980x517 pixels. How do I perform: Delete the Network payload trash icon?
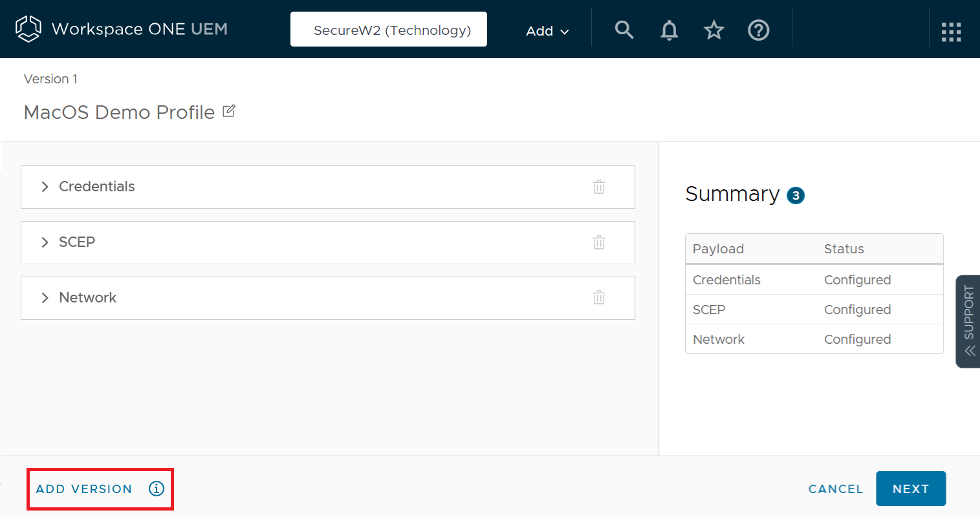599,297
